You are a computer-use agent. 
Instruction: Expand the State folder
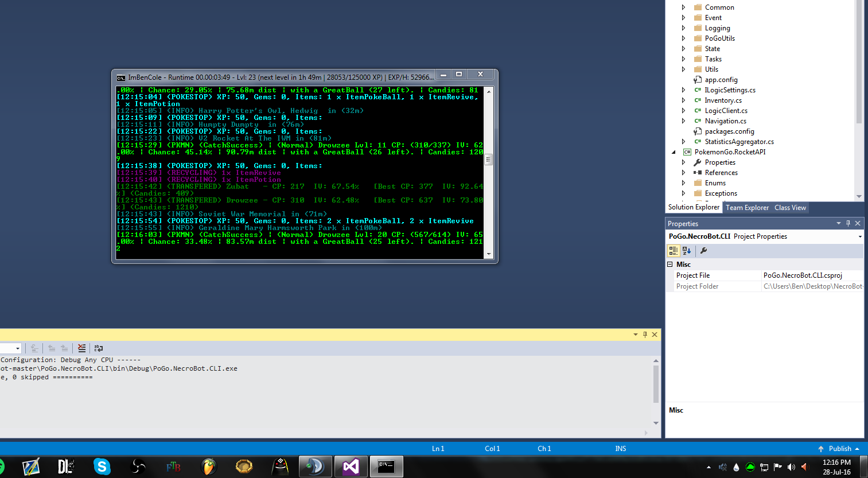[x=683, y=49]
